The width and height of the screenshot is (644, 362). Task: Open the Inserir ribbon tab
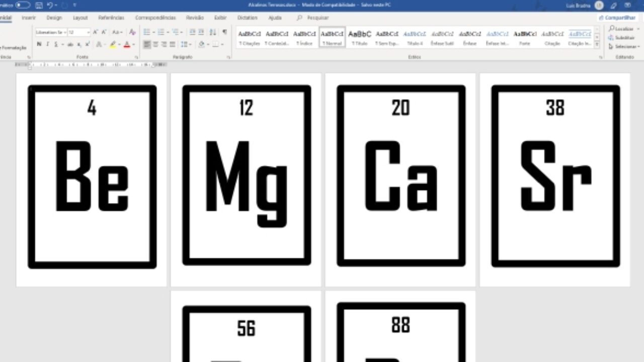pyautogui.click(x=29, y=18)
